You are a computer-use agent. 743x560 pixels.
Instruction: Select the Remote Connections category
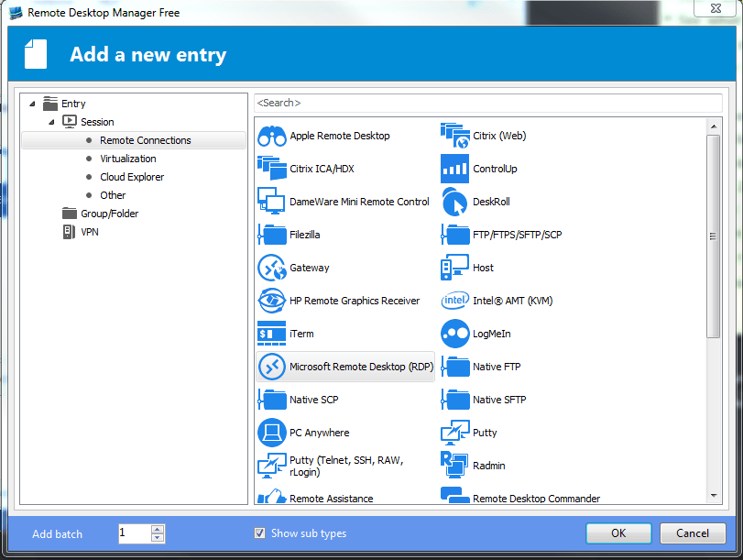[x=134, y=140]
